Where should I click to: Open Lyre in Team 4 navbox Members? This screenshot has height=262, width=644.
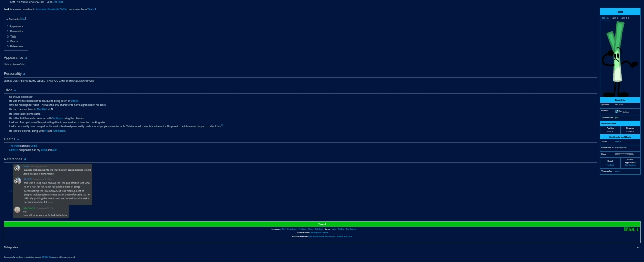click(334, 229)
